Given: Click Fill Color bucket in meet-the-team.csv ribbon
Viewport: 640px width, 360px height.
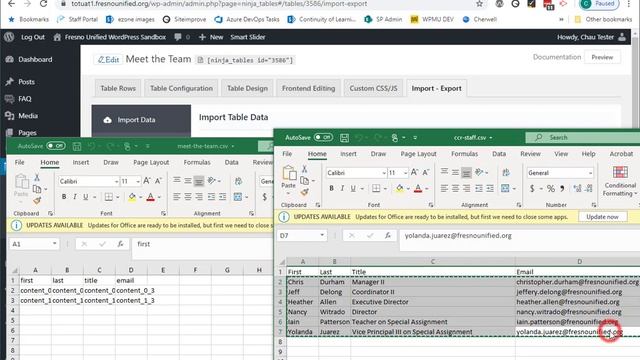Looking at the screenshot, I should click(132, 197).
